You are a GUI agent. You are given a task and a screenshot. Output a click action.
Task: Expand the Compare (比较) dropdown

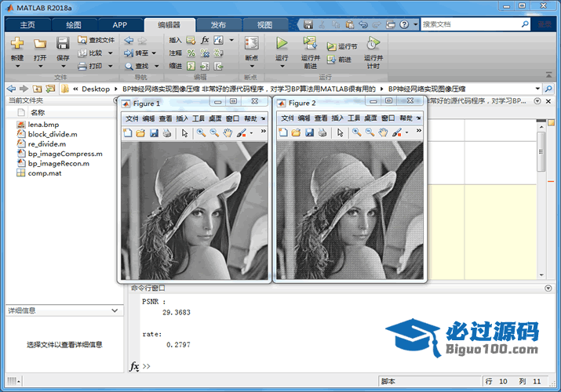(x=110, y=53)
